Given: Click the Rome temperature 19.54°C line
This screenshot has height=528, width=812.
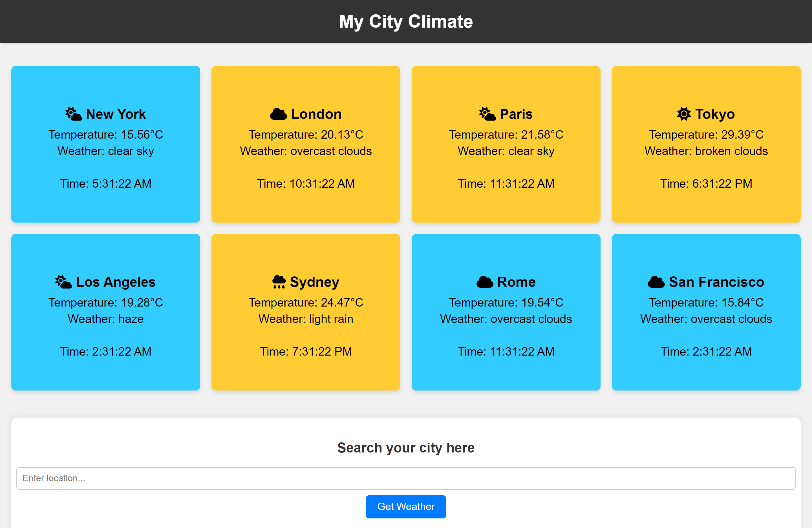Looking at the screenshot, I should point(506,302).
